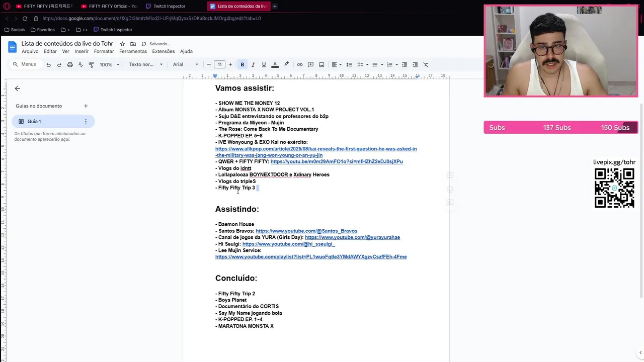
Task: Click the browser address bar URL
Action: click(151, 19)
